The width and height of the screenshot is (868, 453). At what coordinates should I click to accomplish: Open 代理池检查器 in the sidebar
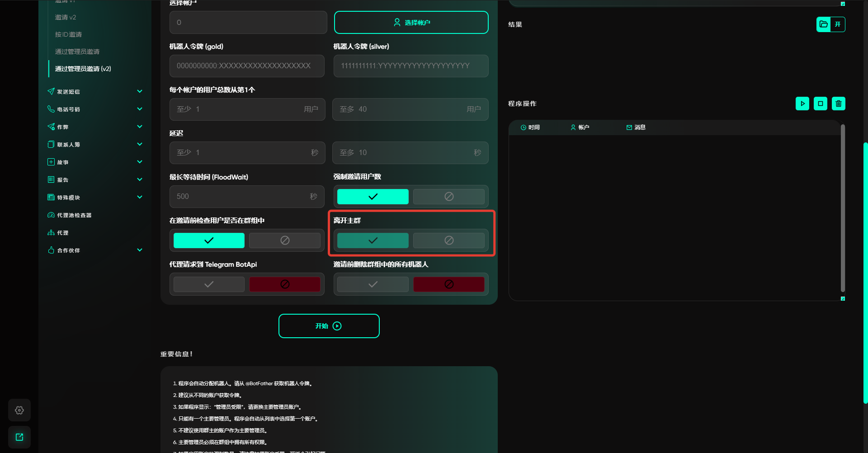[x=74, y=215]
